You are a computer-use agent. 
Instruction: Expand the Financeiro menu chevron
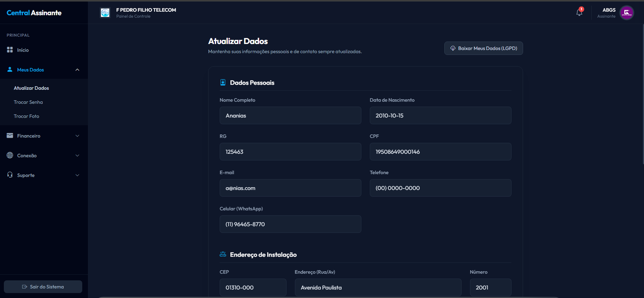pos(77,136)
